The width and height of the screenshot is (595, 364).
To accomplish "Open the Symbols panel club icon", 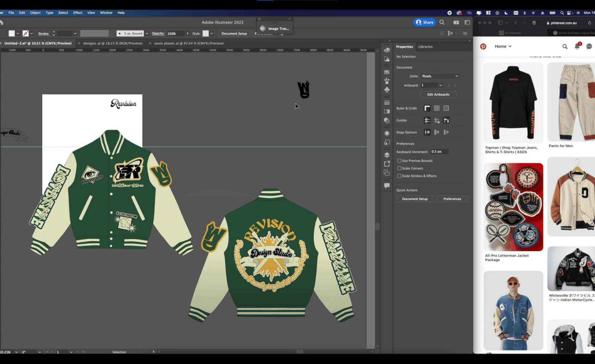I will (x=387, y=90).
